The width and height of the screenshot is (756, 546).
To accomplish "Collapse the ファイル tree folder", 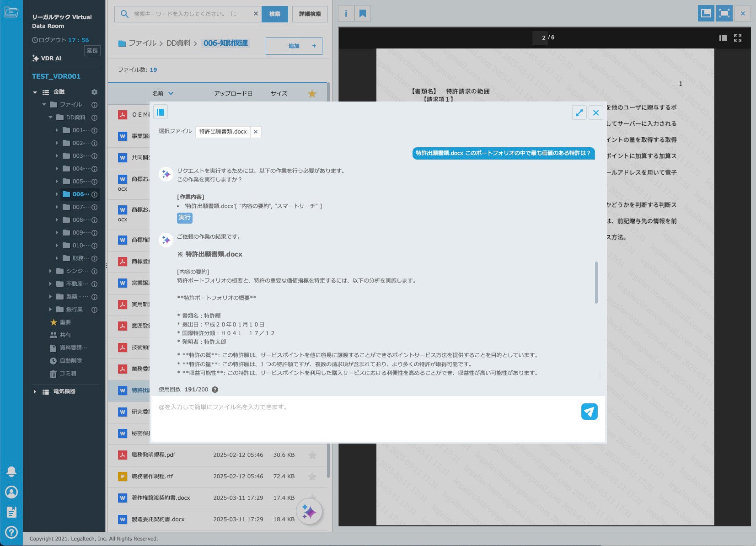I will coord(44,105).
